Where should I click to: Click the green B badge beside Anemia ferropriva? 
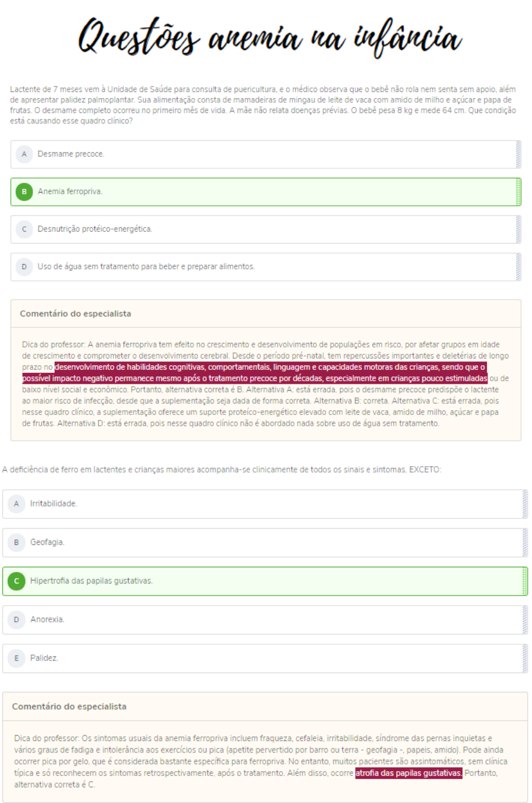click(x=24, y=192)
